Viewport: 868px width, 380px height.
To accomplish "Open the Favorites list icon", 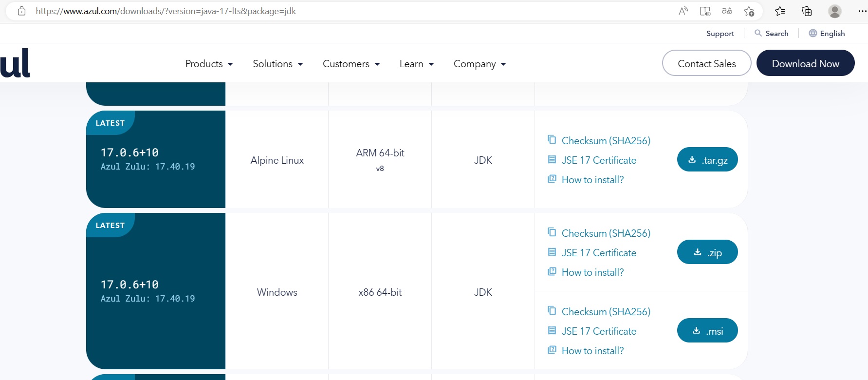I will (x=780, y=11).
